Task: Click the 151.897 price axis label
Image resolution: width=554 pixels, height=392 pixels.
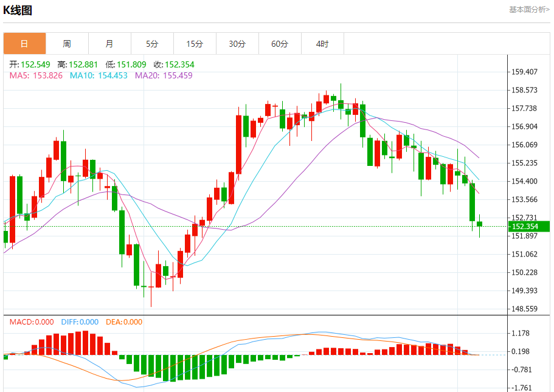Action: (524, 236)
